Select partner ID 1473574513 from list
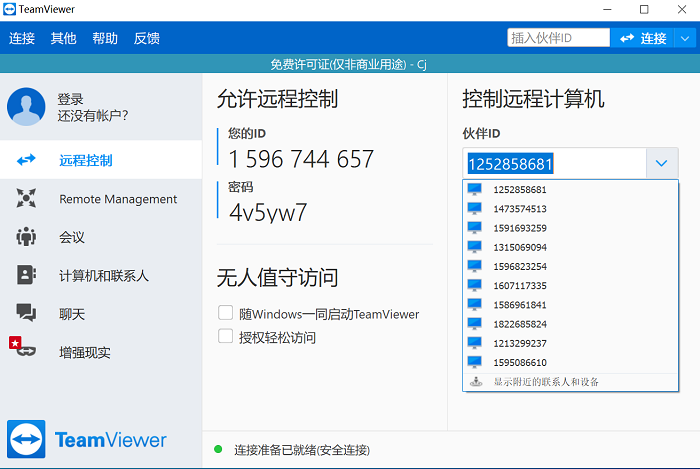 pyautogui.click(x=519, y=209)
